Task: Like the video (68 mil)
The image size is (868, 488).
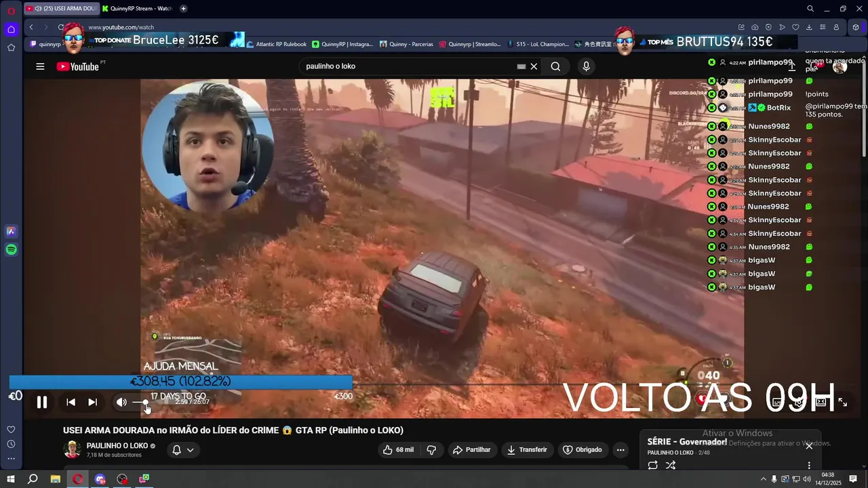Action: pos(398,449)
